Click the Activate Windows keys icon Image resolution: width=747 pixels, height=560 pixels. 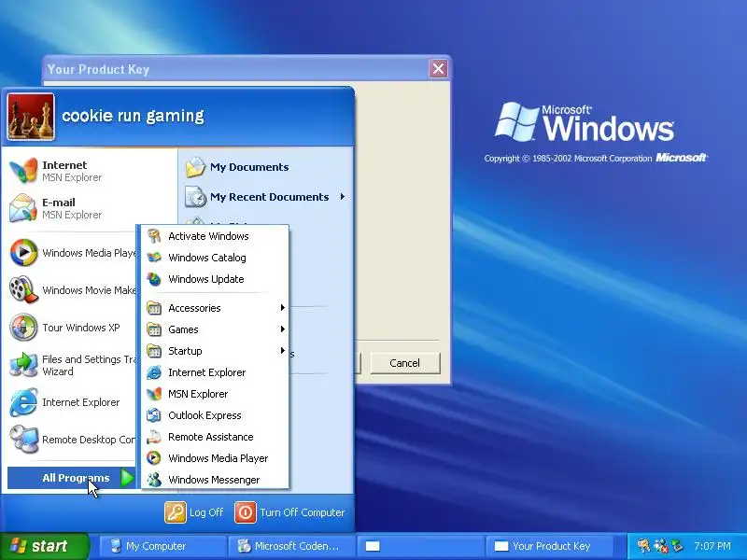coord(154,236)
